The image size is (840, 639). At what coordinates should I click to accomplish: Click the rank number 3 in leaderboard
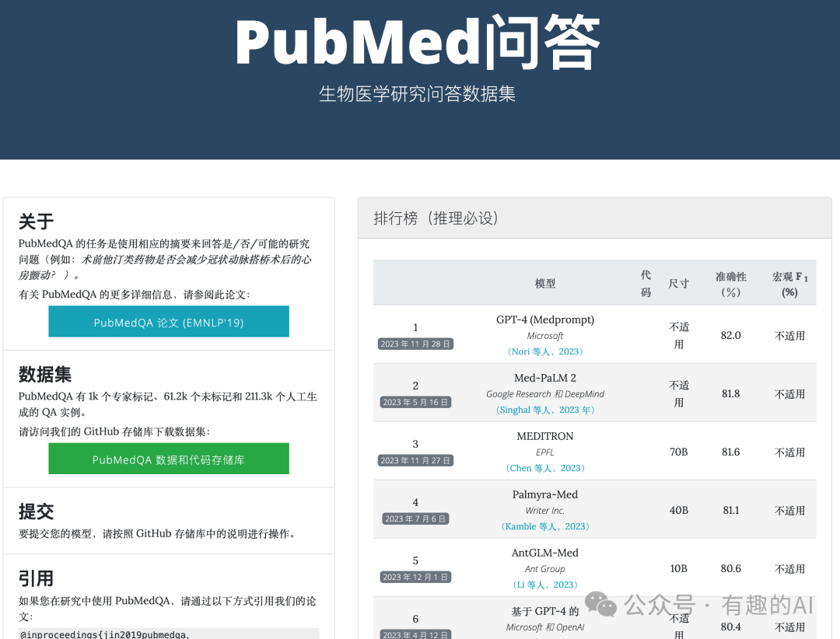415,444
